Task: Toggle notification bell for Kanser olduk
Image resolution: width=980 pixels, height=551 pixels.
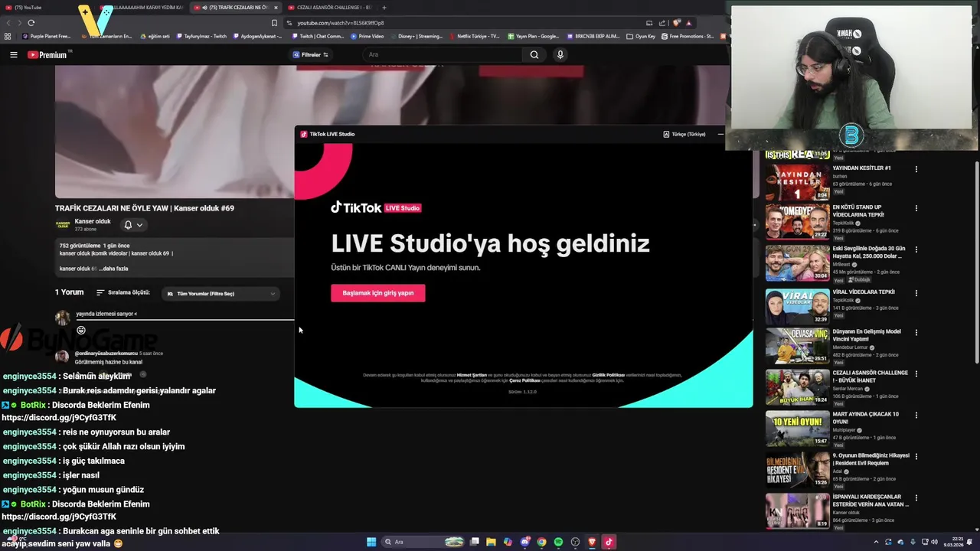Action: tap(128, 225)
